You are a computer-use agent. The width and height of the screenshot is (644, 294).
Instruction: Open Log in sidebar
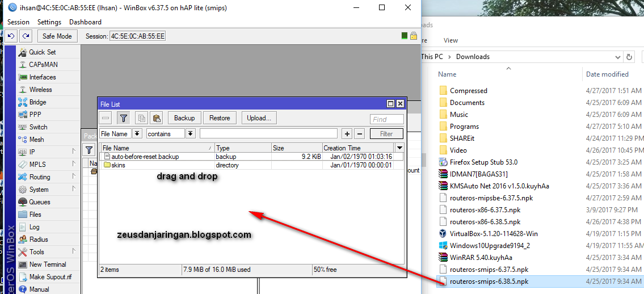(x=35, y=227)
